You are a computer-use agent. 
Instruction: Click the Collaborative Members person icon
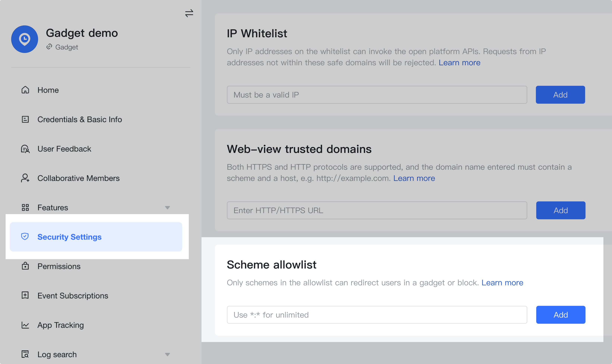[x=25, y=178]
